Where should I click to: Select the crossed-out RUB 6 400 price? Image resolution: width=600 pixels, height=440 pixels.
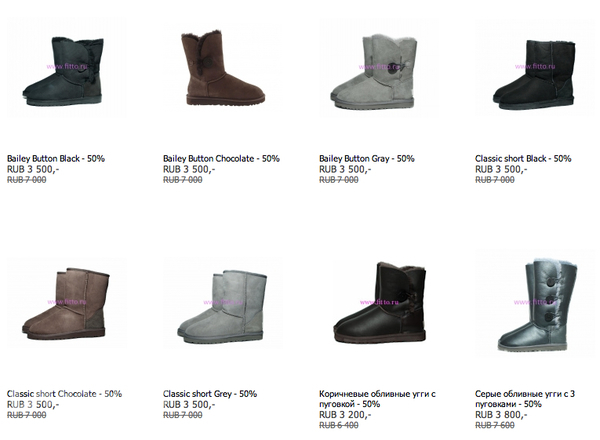point(339,425)
